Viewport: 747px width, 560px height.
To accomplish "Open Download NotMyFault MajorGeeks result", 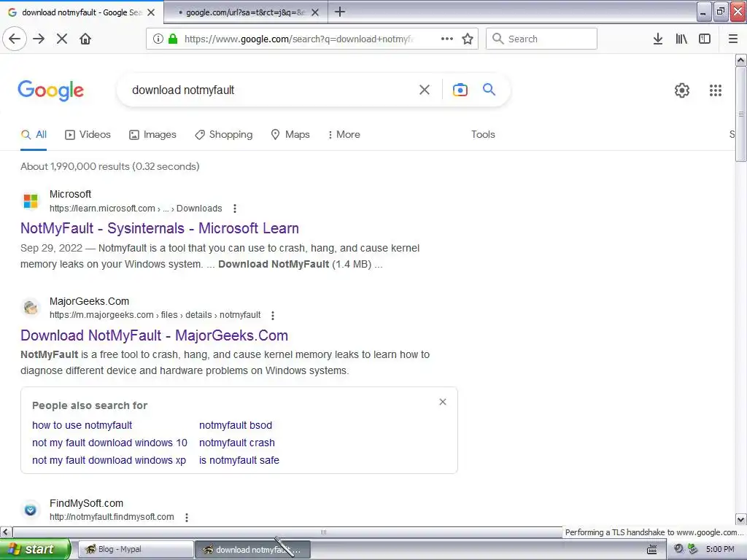I will (155, 335).
